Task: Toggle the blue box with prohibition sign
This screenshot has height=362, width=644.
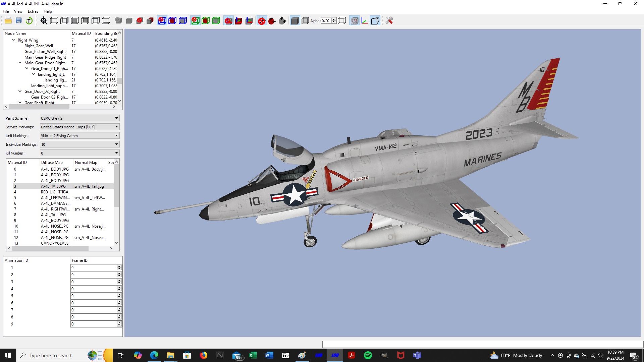Action: click(162, 21)
